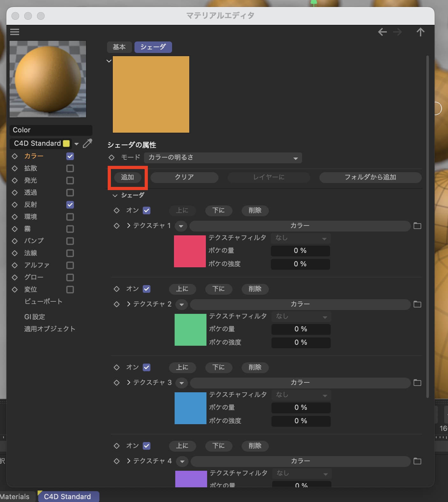Open テクスチャ 1 shader dropdown arrow
448x502 pixels.
(x=181, y=226)
